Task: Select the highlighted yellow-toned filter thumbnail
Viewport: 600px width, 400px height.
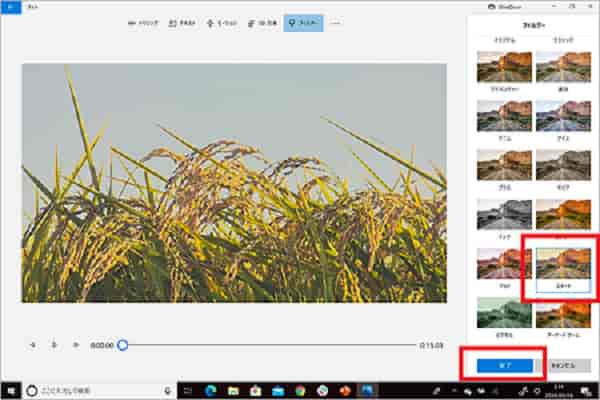Action: click(561, 264)
